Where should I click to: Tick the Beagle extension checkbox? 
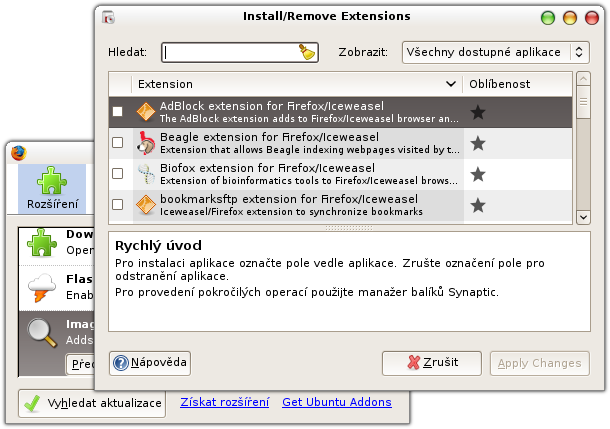pyautogui.click(x=118, y=143)
